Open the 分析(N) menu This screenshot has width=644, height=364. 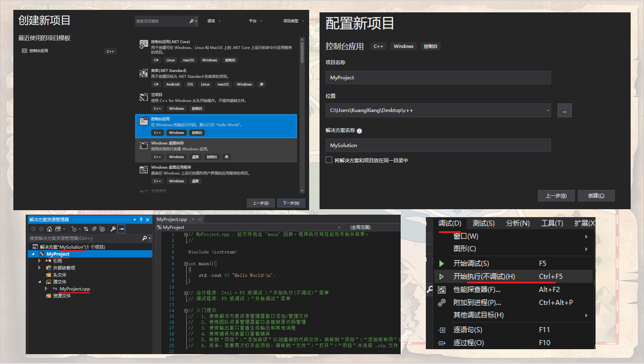pyautogui.click(x=518, y=224)
